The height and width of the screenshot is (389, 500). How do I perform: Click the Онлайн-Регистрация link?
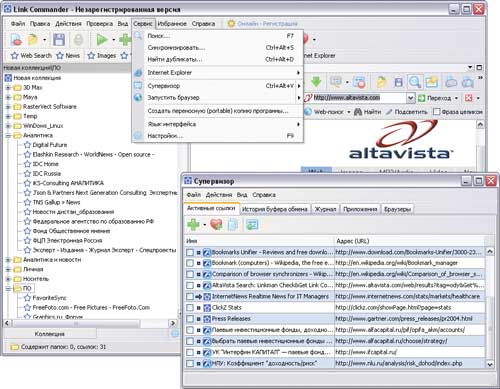pos(263,24)
